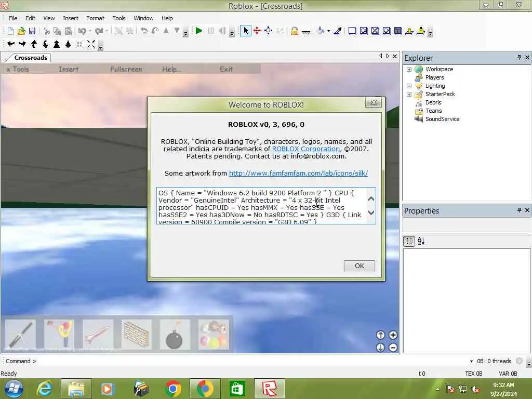Click the Pause simulation toolbar button
The width and height of the screenshot is (532, 399).
[211, 31]
